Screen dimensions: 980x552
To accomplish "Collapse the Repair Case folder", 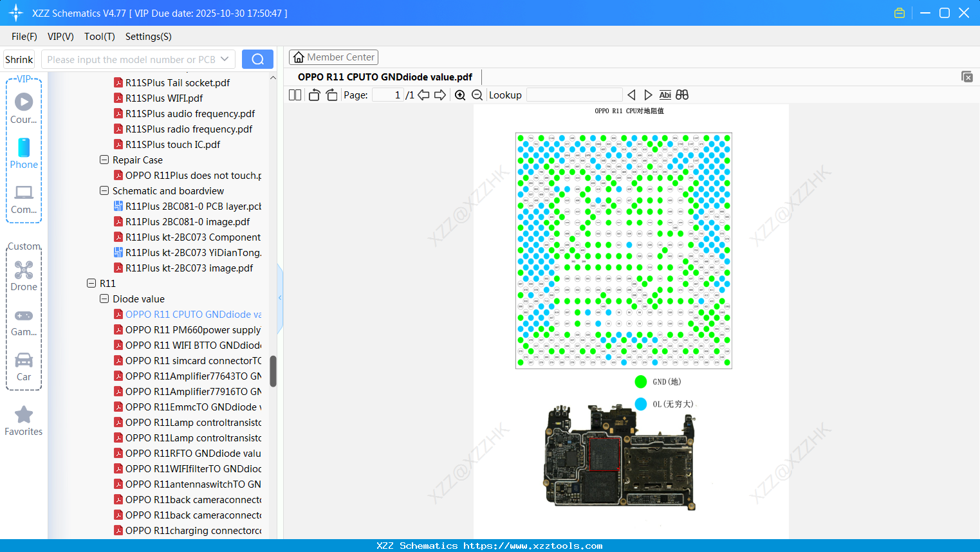I will pyautogui.click(x=104, y=160).
